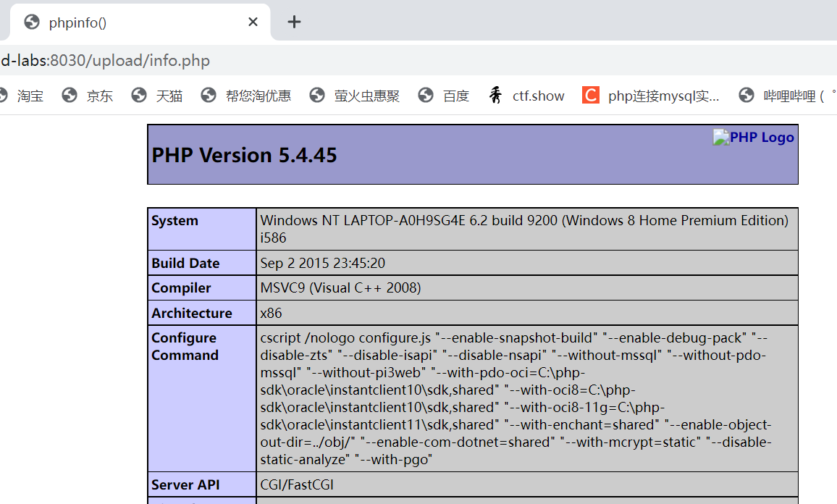Open the ctf.show bookmark

(x=526, y=96)
